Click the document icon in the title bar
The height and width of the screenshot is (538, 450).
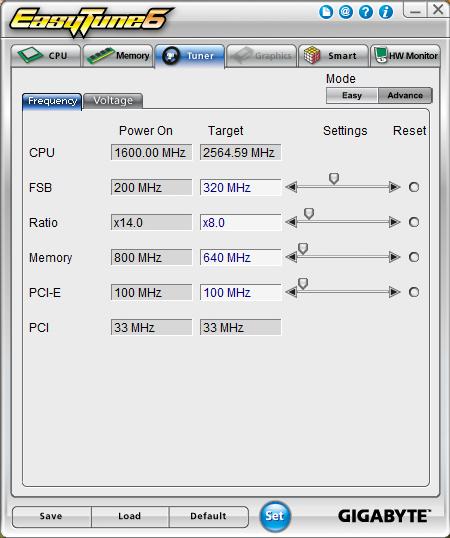[x=326, y=12]
